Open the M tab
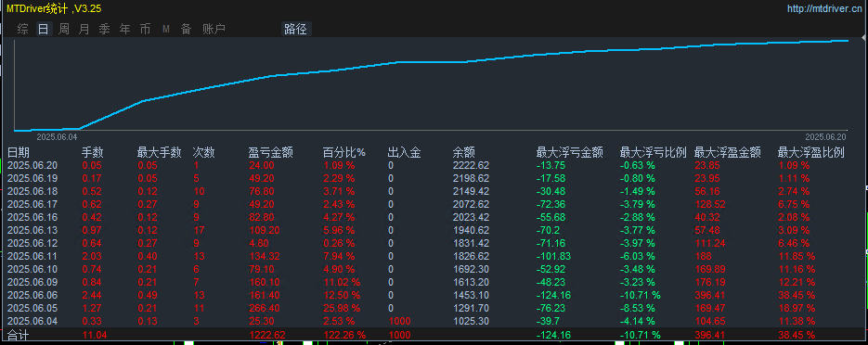 tap(166, 30)
